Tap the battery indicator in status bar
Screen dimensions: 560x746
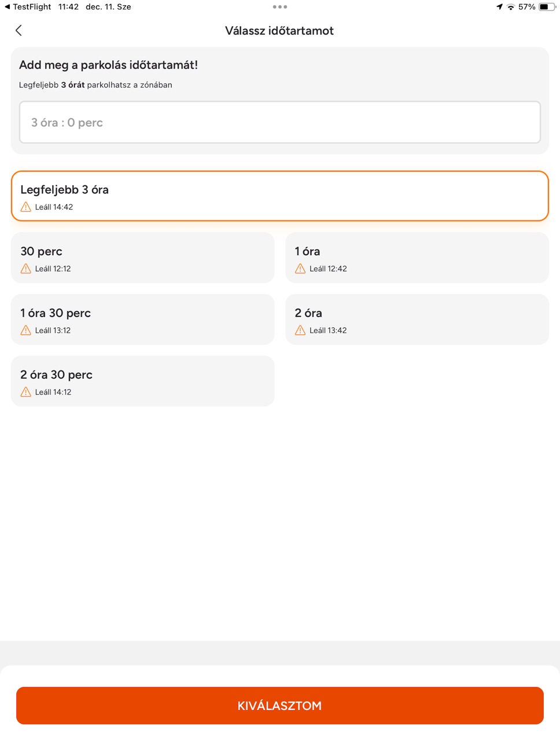coord(547,7)
